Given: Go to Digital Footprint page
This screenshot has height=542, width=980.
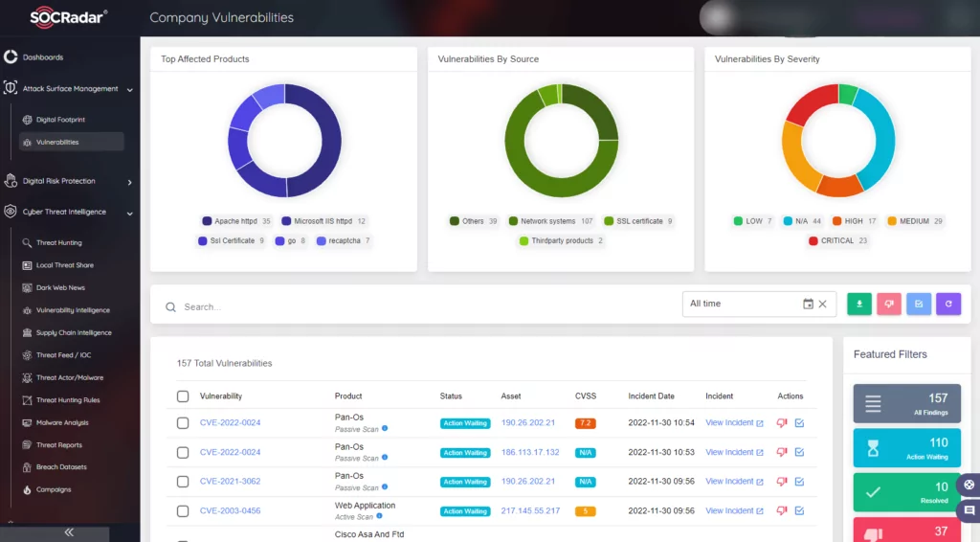Looking at the screenshot, I should (60, 120).
